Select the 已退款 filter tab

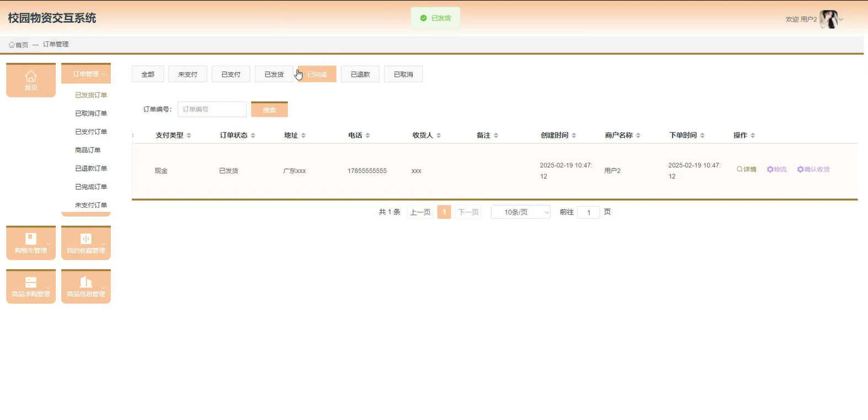[x=360, y=74]
